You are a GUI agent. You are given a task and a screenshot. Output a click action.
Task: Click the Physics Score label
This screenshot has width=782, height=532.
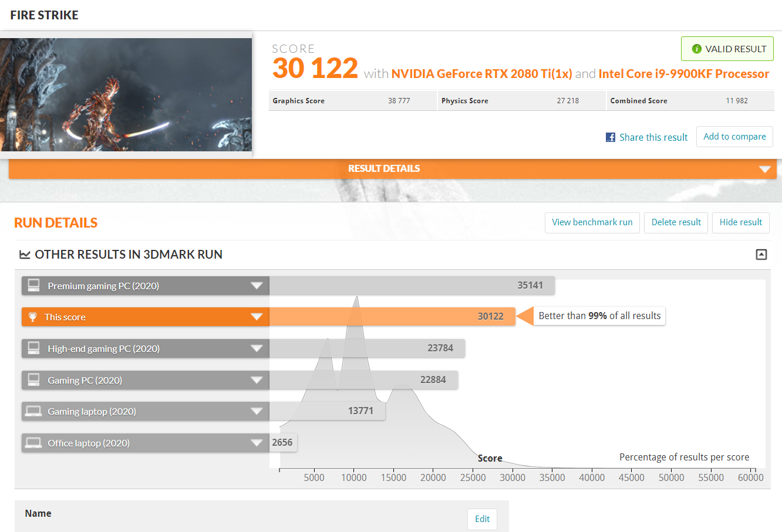pyautogui.click(x=465, y=101)
